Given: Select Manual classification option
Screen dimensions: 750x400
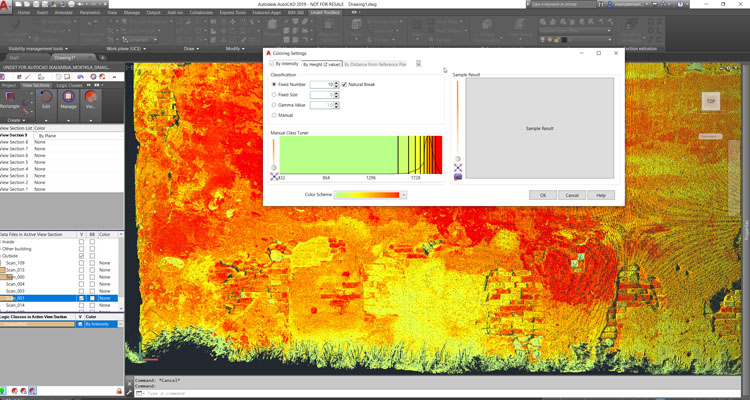Looking at the screenshot, I should point(274,115).
